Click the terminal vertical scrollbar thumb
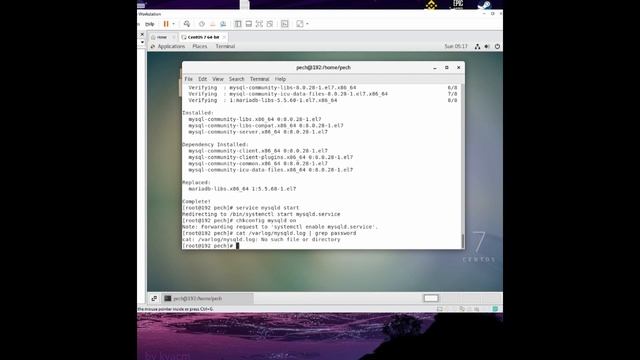 click(462, 241)
